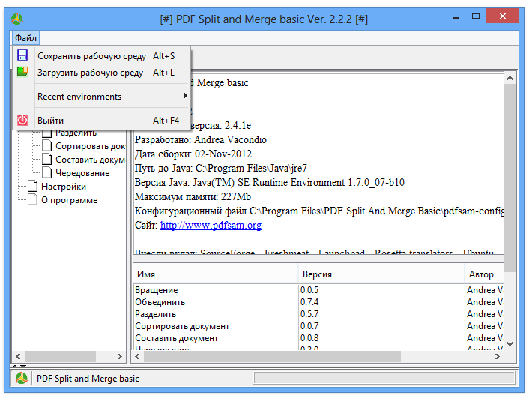Open Настройки in the tree
This screenshot has width=532, height=401.
pyautogui.click(x=64, y=187)
